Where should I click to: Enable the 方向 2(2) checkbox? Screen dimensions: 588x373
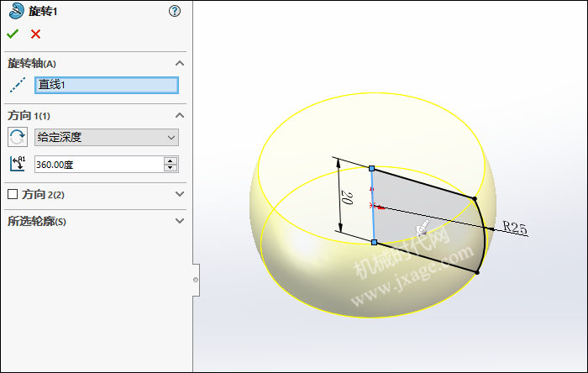13,194
